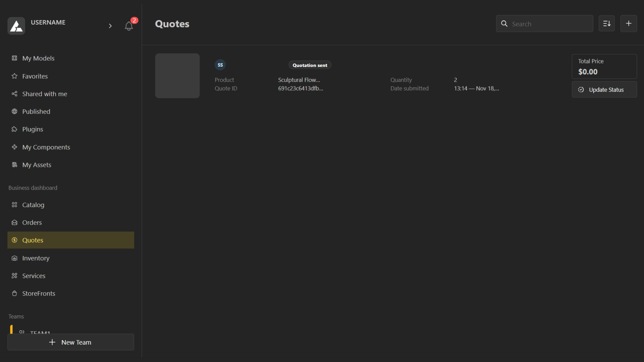This screenshot has height=362, width=644.
Task: Open the Orders dashboard page
Action: 32,223
